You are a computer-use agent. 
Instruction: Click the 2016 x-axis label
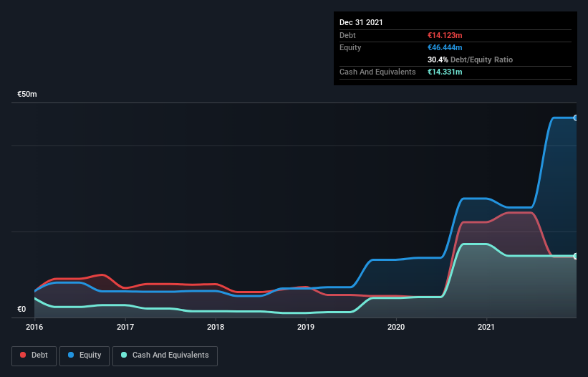(34, 327)
